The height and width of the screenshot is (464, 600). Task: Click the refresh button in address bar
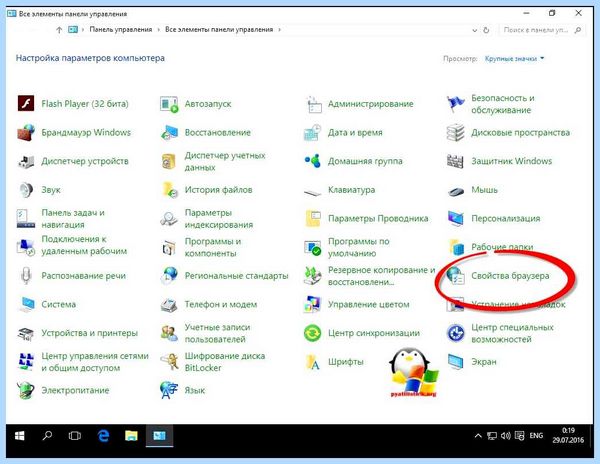click(x=486, y=30)
